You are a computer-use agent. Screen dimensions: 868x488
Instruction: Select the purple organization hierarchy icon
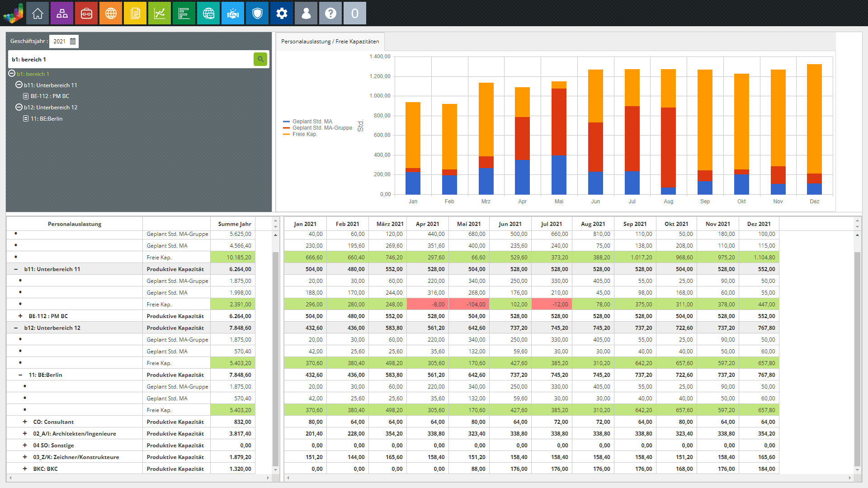[62, 13]
